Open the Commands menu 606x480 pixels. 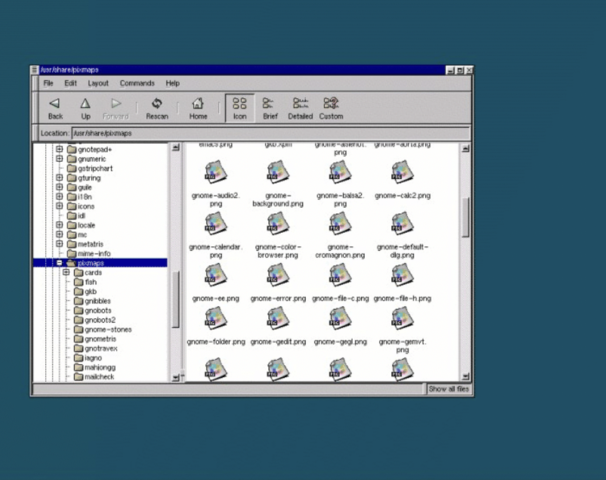137,83
